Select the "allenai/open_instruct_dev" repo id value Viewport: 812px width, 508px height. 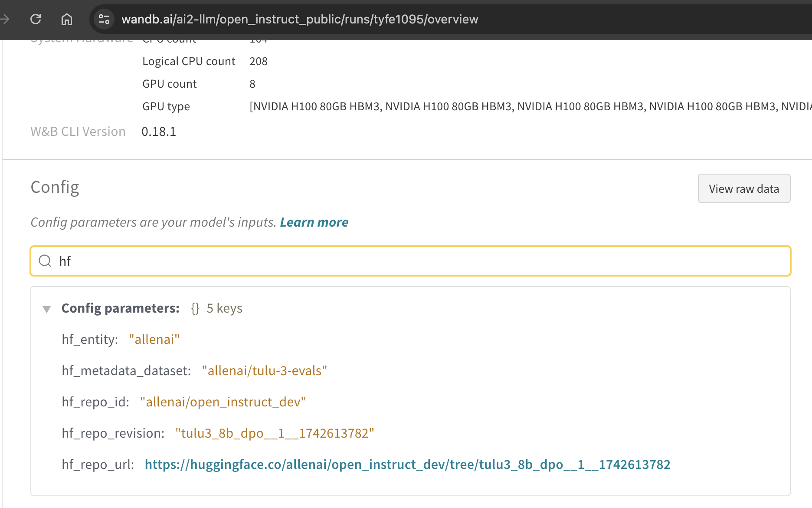223,402
